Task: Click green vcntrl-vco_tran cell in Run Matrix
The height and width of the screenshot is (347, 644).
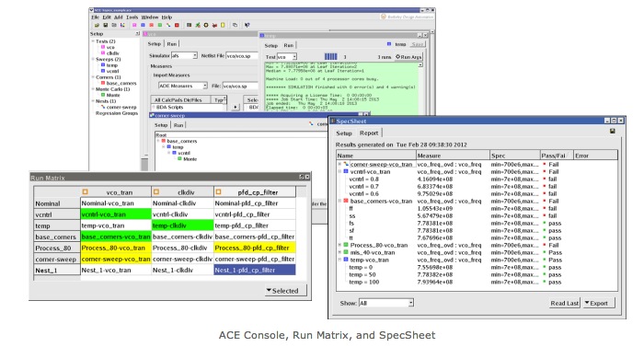Action: tap(116, 214)
